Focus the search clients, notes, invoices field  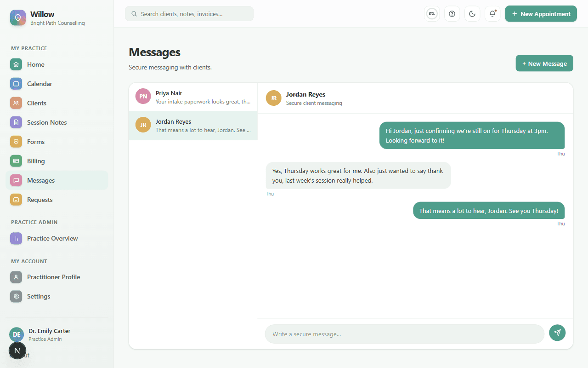189,14
